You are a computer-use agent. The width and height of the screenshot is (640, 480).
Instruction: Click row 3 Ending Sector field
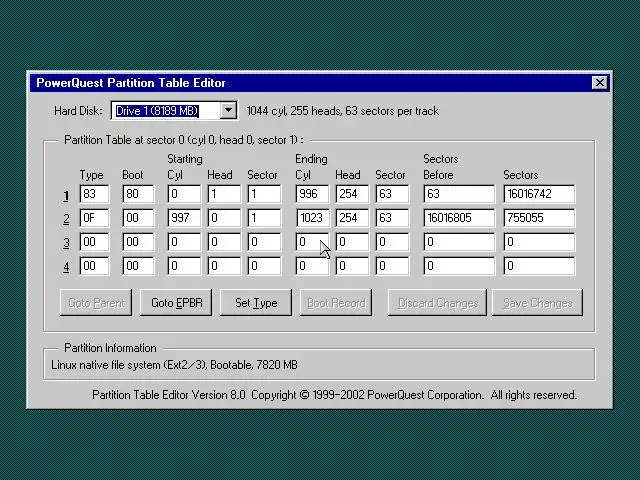point(392,242)
